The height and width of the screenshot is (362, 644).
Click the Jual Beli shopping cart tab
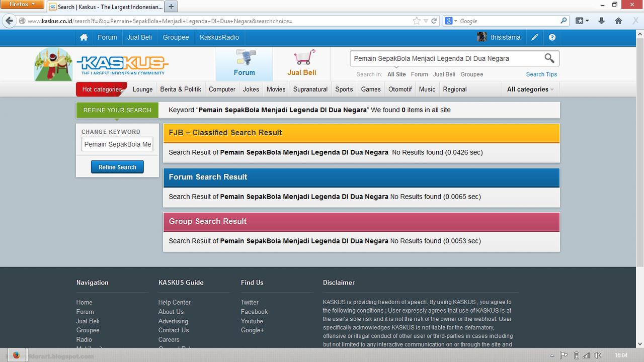click(302, 64)
